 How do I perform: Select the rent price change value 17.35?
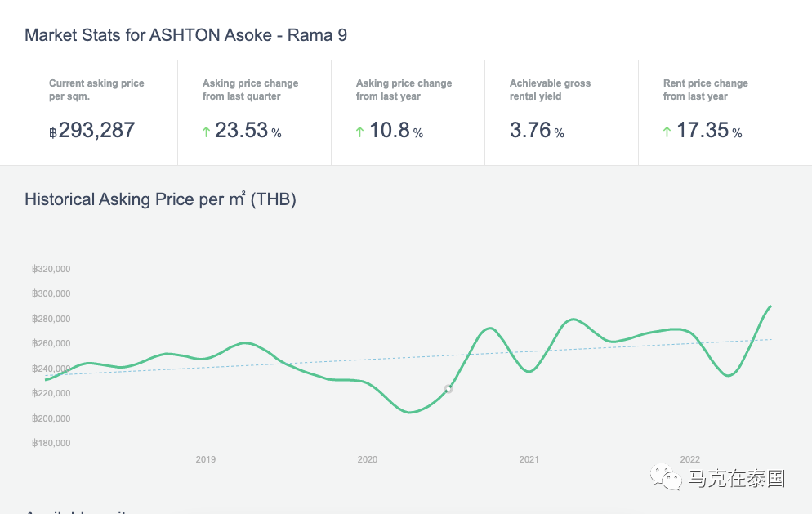703,130
